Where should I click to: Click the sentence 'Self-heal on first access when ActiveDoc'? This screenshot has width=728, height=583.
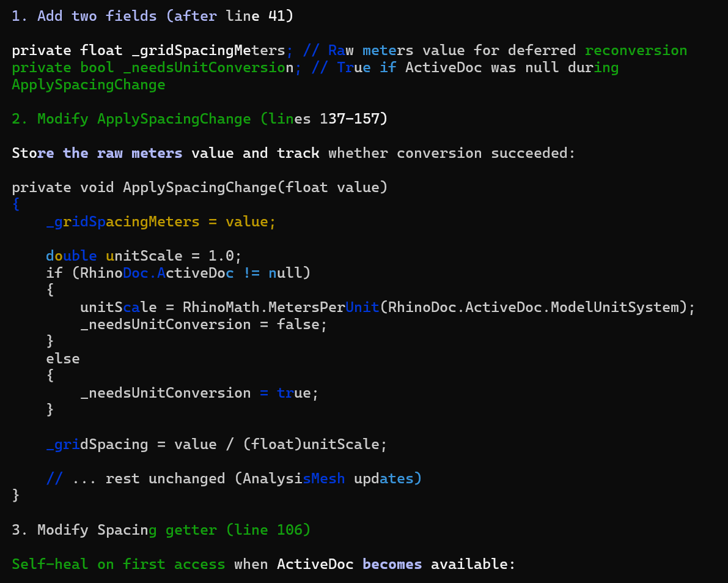[183, 564]
